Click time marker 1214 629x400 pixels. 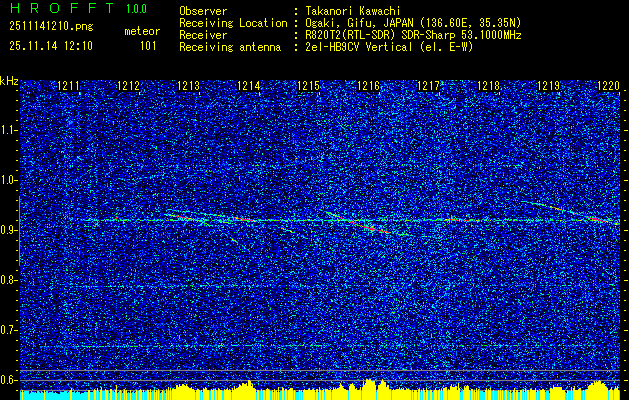pyautogui.click(x=249, y=86)
